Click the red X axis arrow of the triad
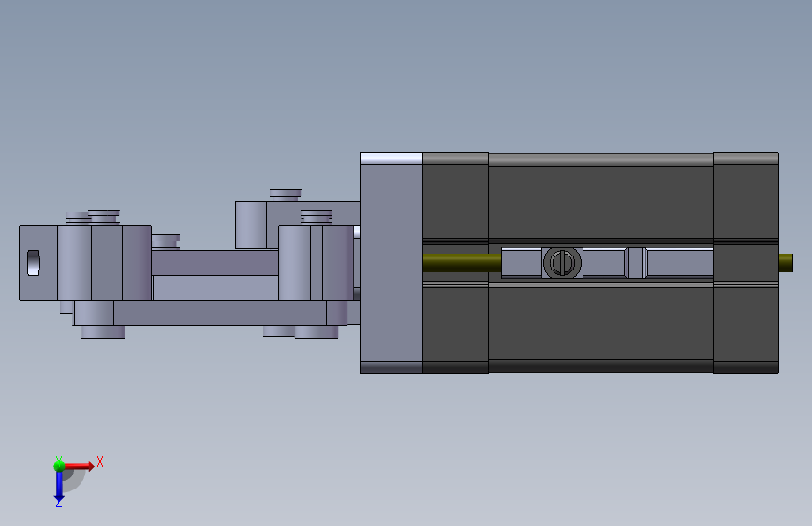The width and height of the screenshot is (812, 526). 79,466
